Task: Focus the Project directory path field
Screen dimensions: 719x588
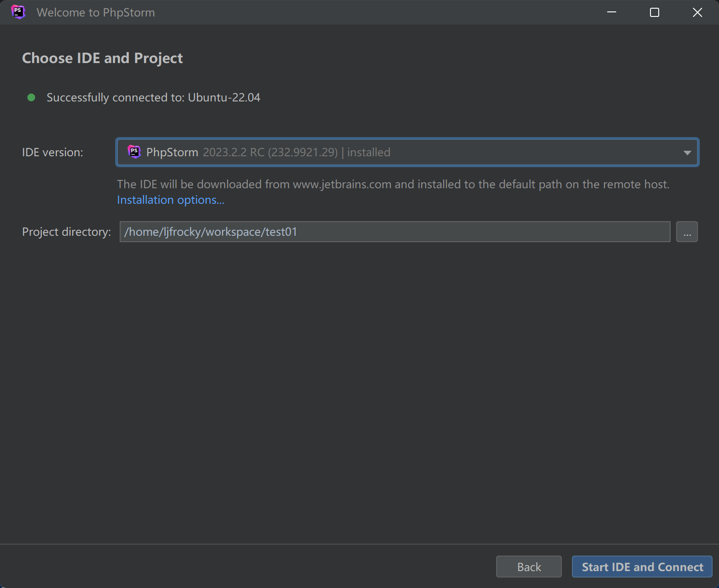Action: coord(395,232)
